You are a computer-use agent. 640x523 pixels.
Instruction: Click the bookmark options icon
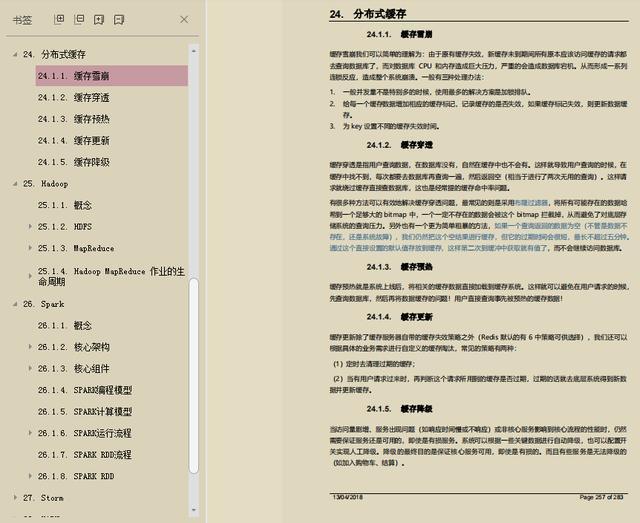pos(119,20)
